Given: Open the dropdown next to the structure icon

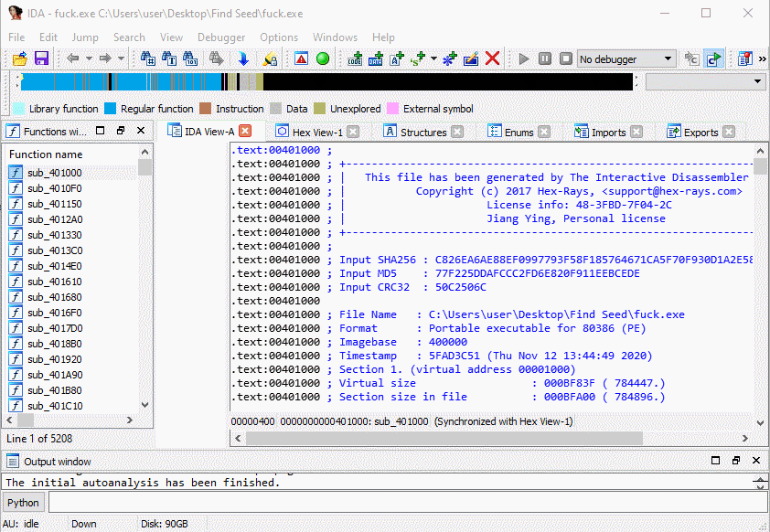Looking at the screenshot, I should pos(433,59).
